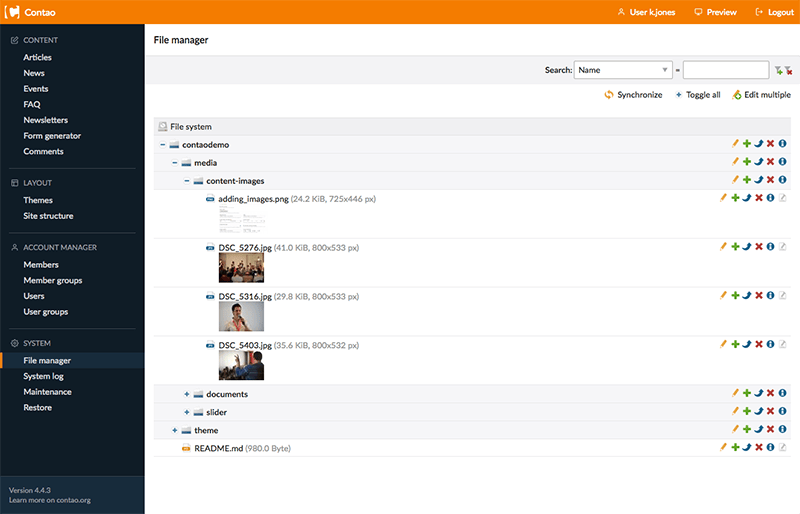The width and height of the screenshot is (800, 514).
Task: Click blue move icon for DSC_5316.jpg
Action: (747, 295)
